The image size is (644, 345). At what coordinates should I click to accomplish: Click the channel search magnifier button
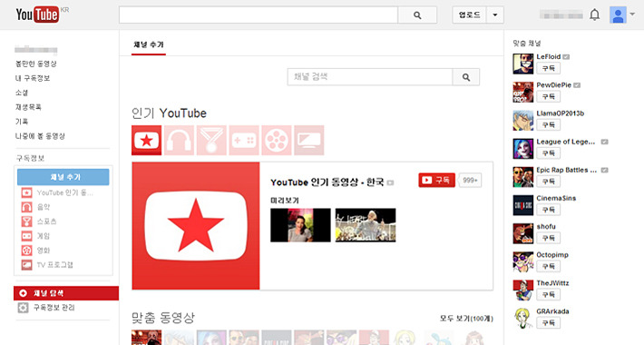[x=465, y=77]
